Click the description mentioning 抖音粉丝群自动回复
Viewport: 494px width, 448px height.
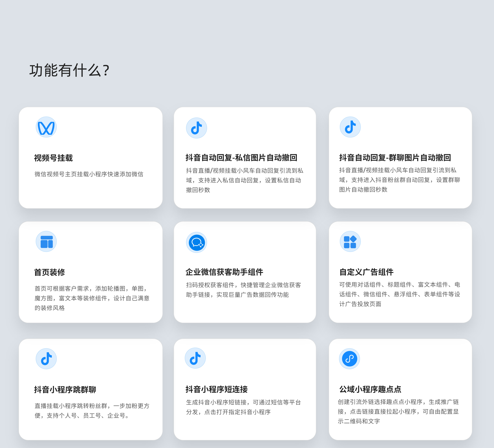[x=400, y=180]
